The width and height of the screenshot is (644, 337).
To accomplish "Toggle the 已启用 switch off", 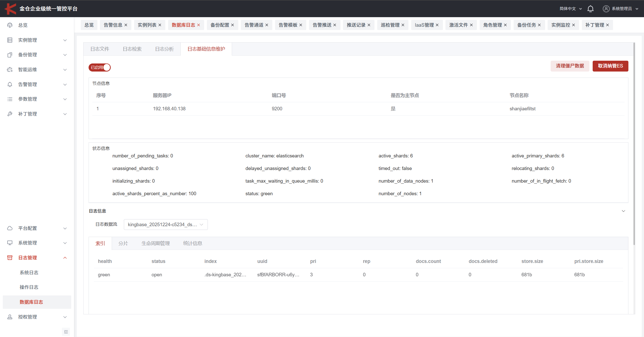I will click(100, 68).
